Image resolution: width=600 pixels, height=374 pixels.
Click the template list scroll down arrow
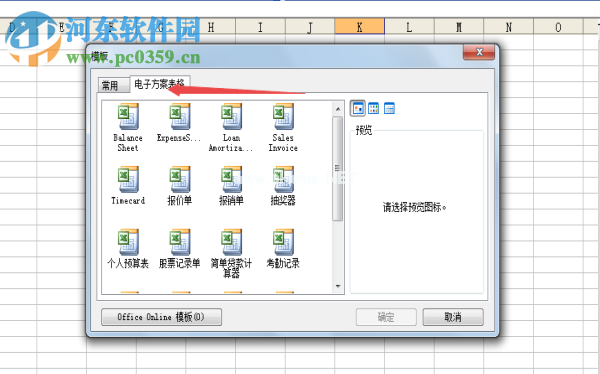click(338, 286)
